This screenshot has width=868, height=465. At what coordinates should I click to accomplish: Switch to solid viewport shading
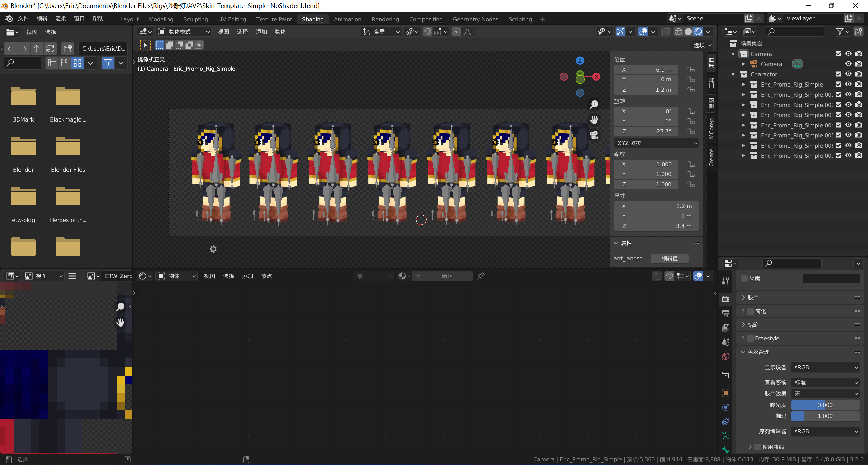[x=688, y=32]
